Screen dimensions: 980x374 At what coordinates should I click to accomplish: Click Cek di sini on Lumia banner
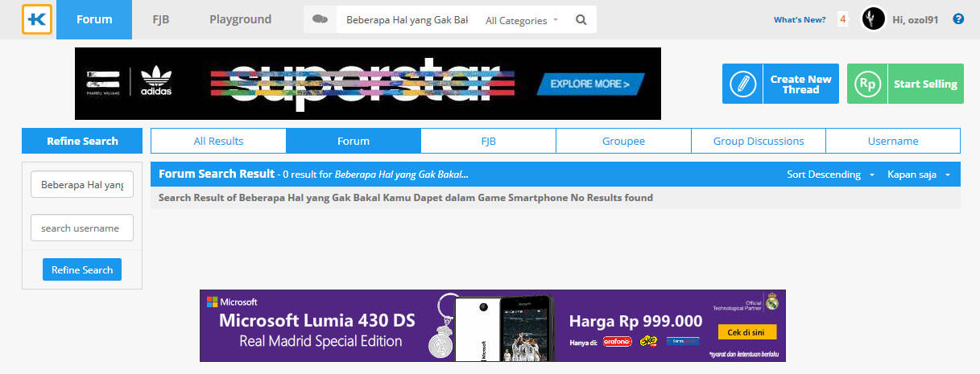click(x=746, y=332)
